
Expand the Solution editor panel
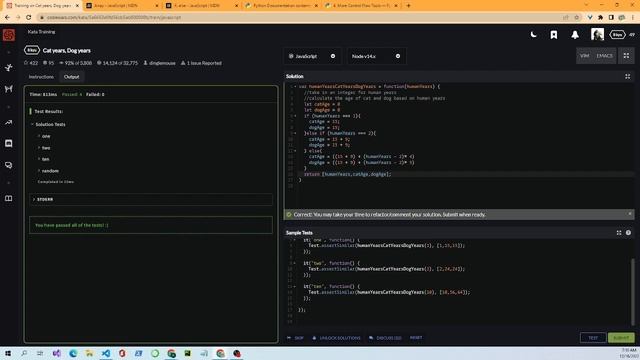click(627, 76)
